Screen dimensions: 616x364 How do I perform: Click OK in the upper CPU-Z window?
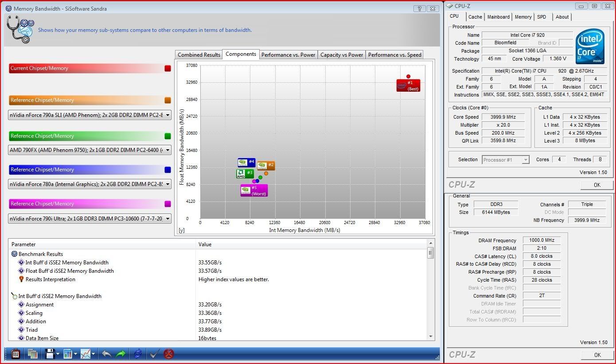[597, 185]
